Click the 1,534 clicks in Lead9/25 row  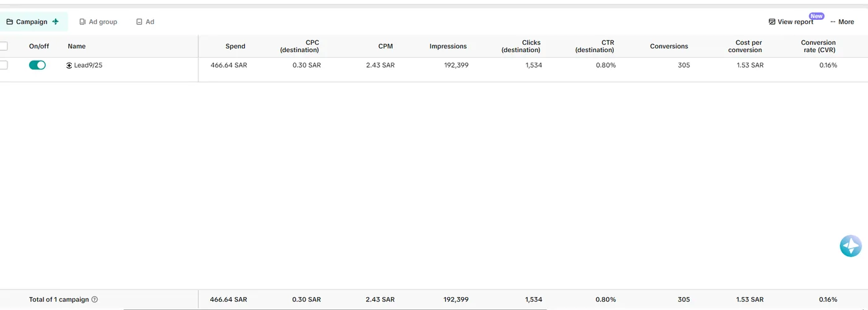click(533, 65)
